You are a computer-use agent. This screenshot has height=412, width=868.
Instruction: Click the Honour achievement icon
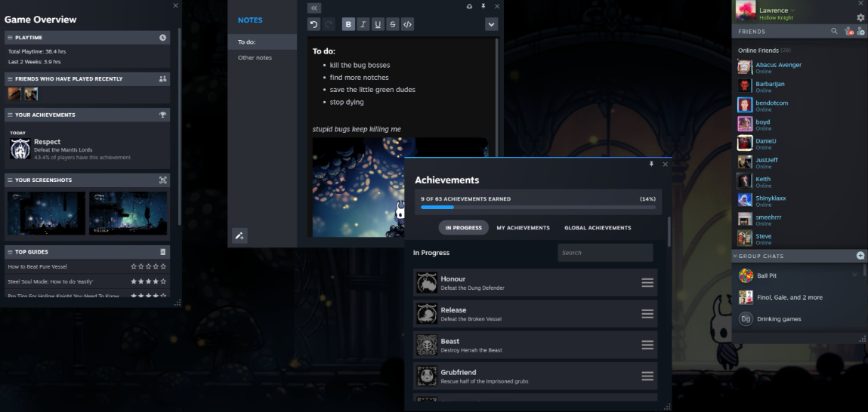427,283
